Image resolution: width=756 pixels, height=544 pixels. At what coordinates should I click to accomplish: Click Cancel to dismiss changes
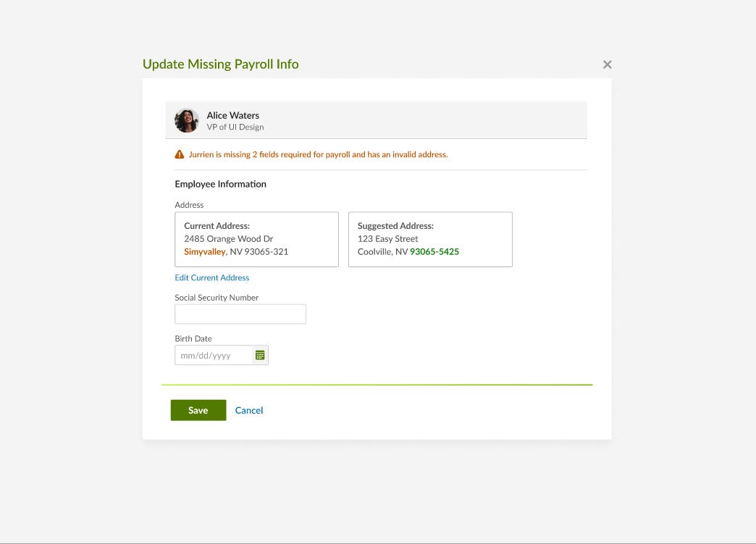point(248,410)
